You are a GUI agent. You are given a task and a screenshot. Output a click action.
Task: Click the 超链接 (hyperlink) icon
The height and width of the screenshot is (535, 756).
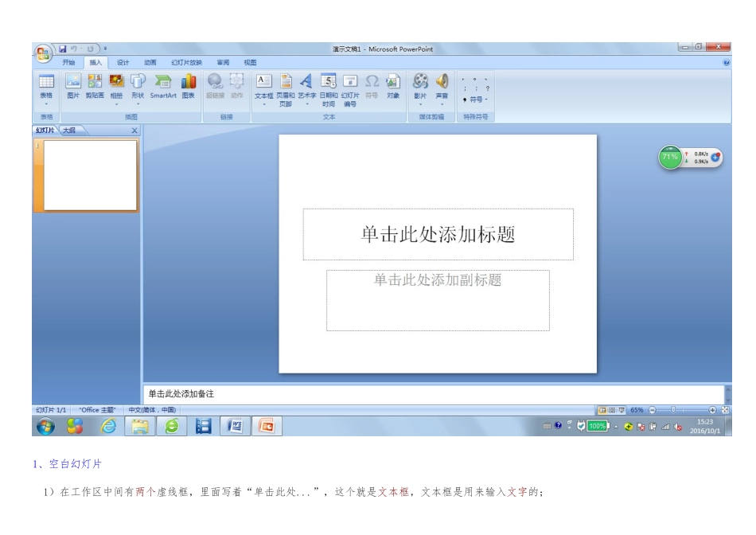tap(215, 81)
